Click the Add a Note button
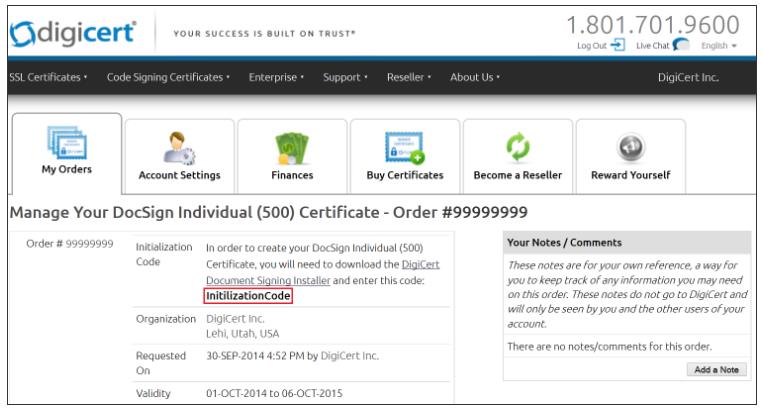Viewport: 762px width, 410px height. click(716, 370)
